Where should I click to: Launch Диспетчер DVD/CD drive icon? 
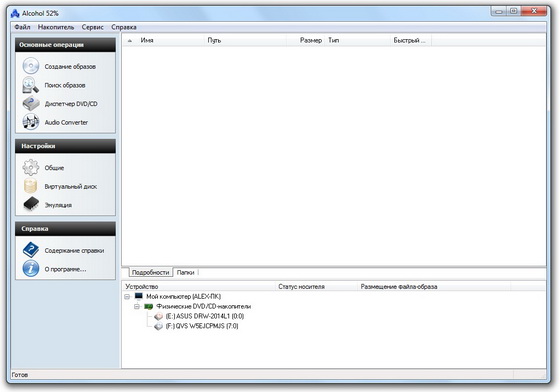tap(31, 104)
